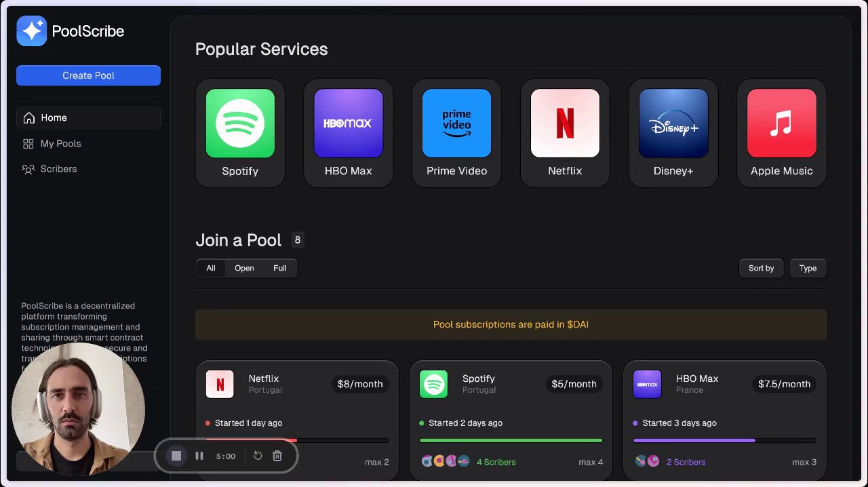868x487 pixels.
Task: Select the Open pools filter tab
Action: click(x=244, y=268)
